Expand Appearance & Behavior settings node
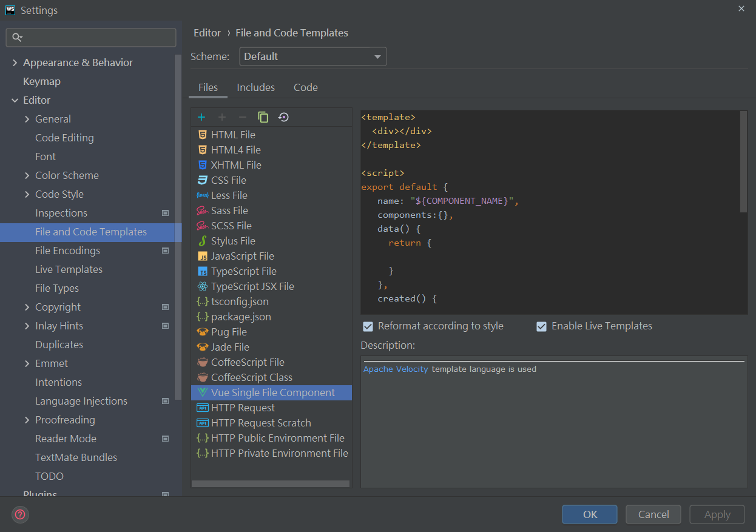The image size is (756, 532). pyautogui.click(x=15, y=62)
